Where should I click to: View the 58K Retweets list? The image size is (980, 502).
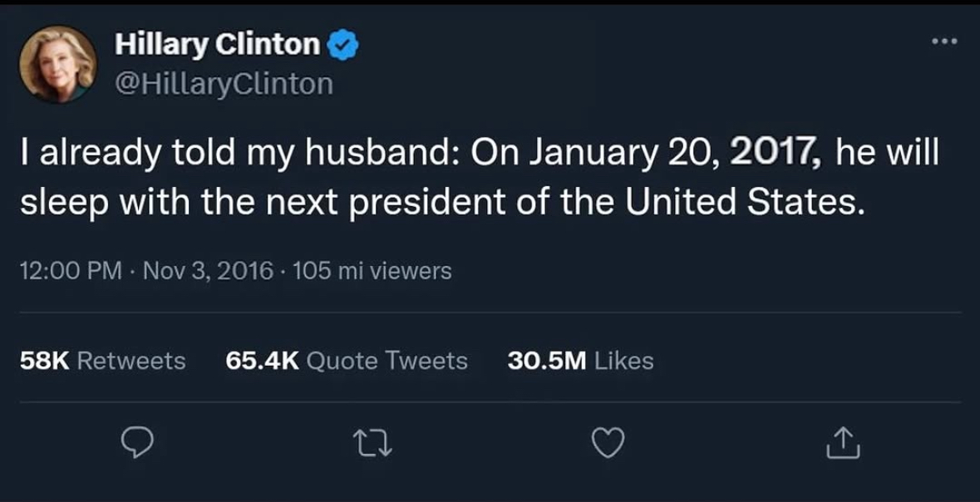102,361
